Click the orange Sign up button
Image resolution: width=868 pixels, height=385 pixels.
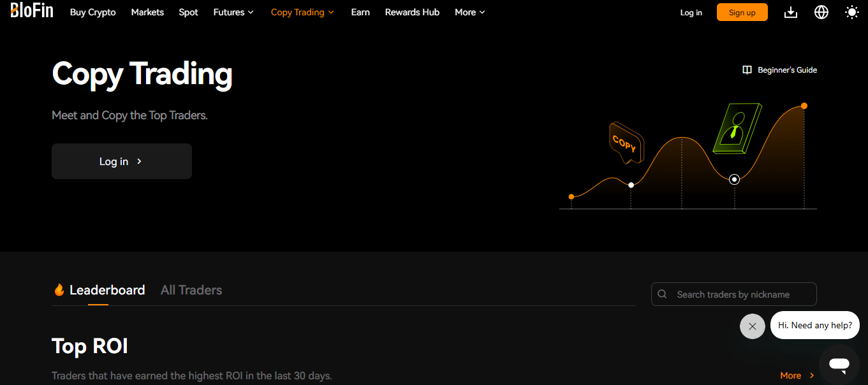click(742, 12)
